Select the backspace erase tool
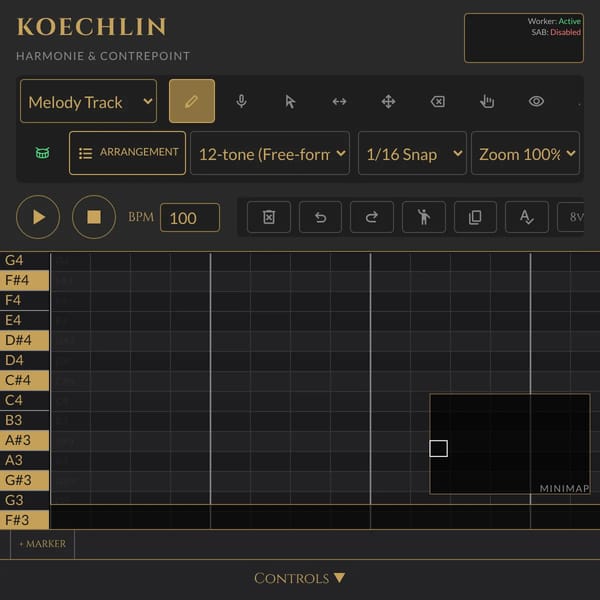The width and height of the screenshot is (600, 600). 438,101
